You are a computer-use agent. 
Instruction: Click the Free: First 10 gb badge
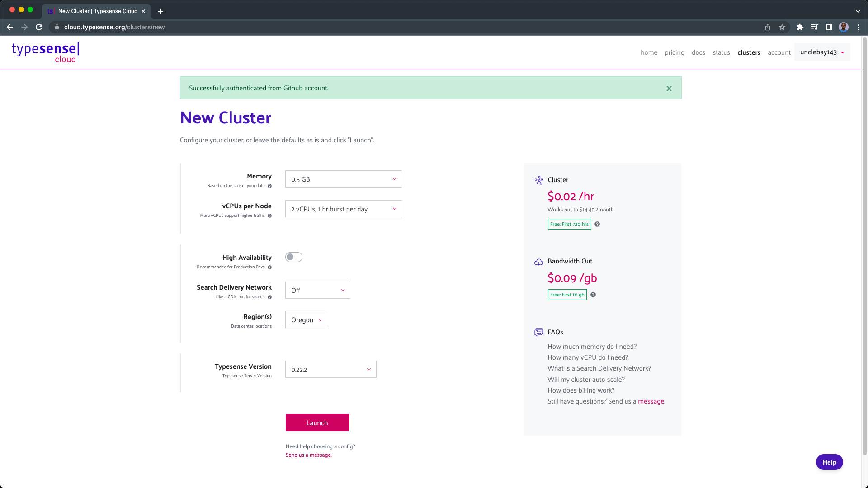[x=567, y=295]
